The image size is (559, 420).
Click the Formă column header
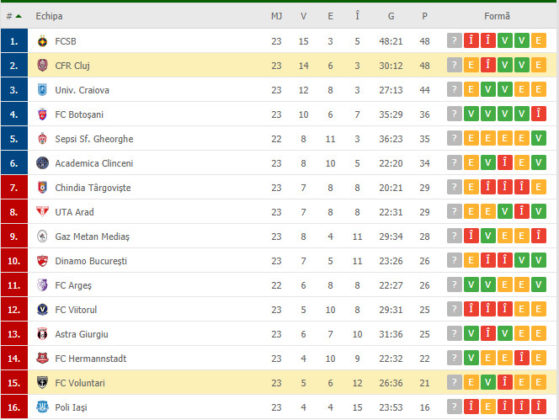[x=497, y=16]
